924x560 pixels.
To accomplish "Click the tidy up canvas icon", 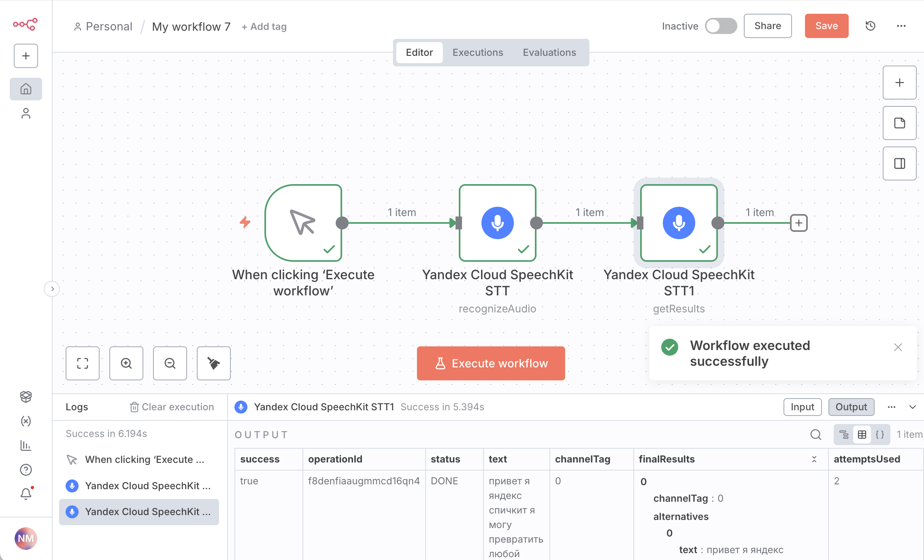I will (213, 363).
